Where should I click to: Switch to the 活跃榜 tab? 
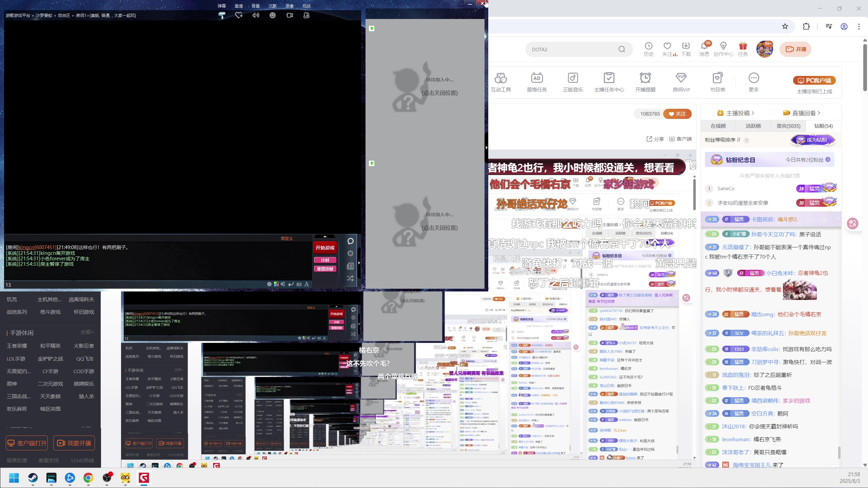[x=753, y=126]
